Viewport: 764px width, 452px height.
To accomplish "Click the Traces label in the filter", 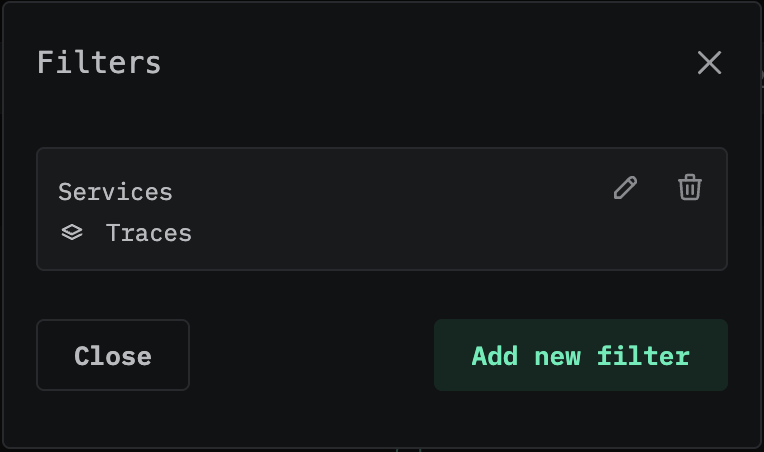I will 148,233.
